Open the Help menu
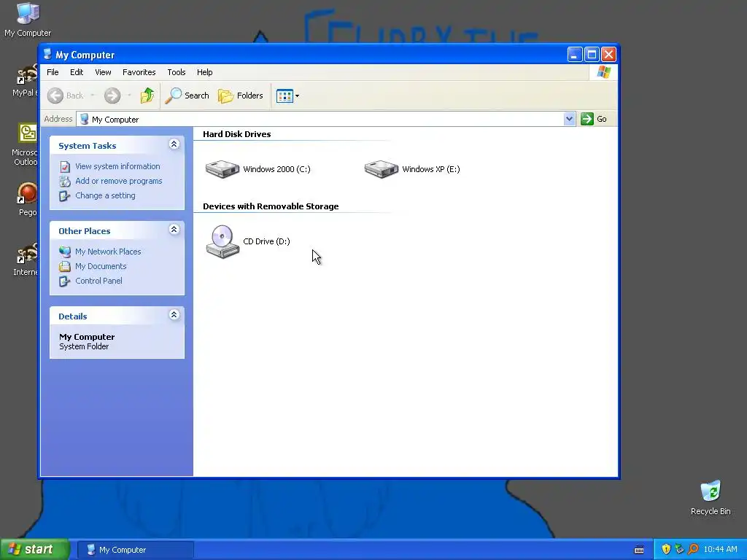Viewport: 747px width, 560px height. click(205, 72)
